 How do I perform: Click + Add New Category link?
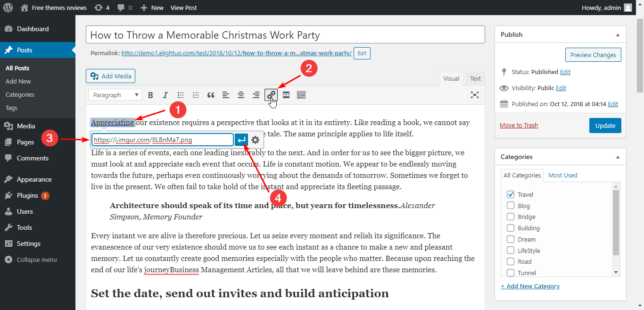click(530, 286)
